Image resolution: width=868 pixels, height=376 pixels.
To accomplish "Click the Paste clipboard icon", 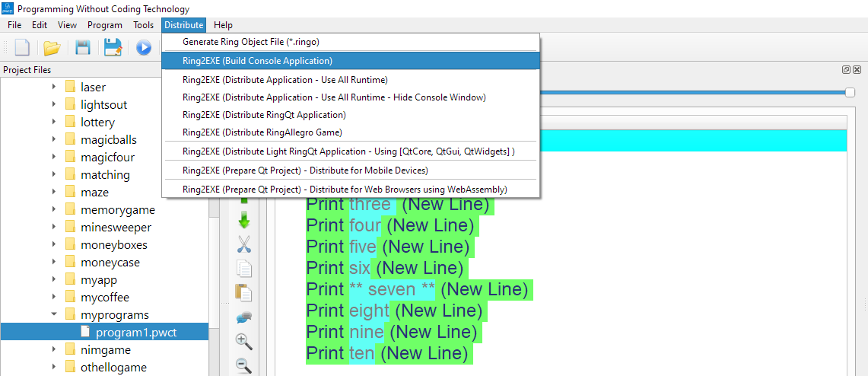I will (244, 293).
